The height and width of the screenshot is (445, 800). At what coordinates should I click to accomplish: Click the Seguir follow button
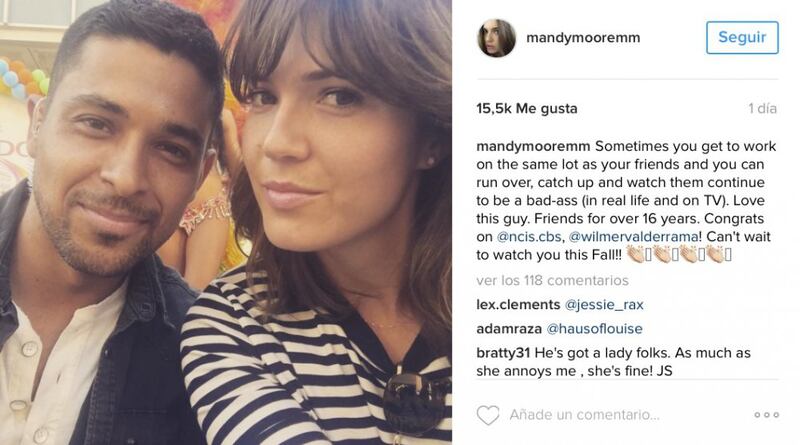742,37
